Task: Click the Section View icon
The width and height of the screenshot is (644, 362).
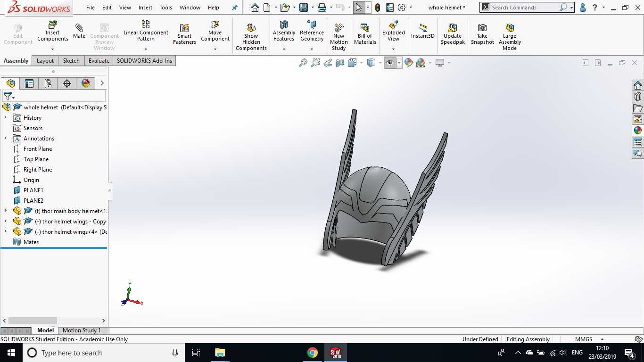Action: [x=340, y=63]
